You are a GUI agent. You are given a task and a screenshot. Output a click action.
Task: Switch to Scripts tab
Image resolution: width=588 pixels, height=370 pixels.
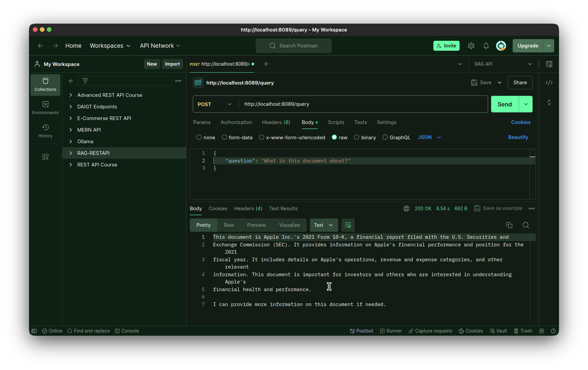(x=336, y=122)
